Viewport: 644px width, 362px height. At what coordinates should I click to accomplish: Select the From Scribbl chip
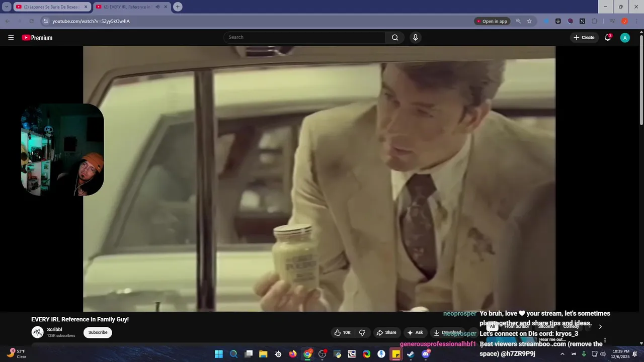(x=516, y=327)
